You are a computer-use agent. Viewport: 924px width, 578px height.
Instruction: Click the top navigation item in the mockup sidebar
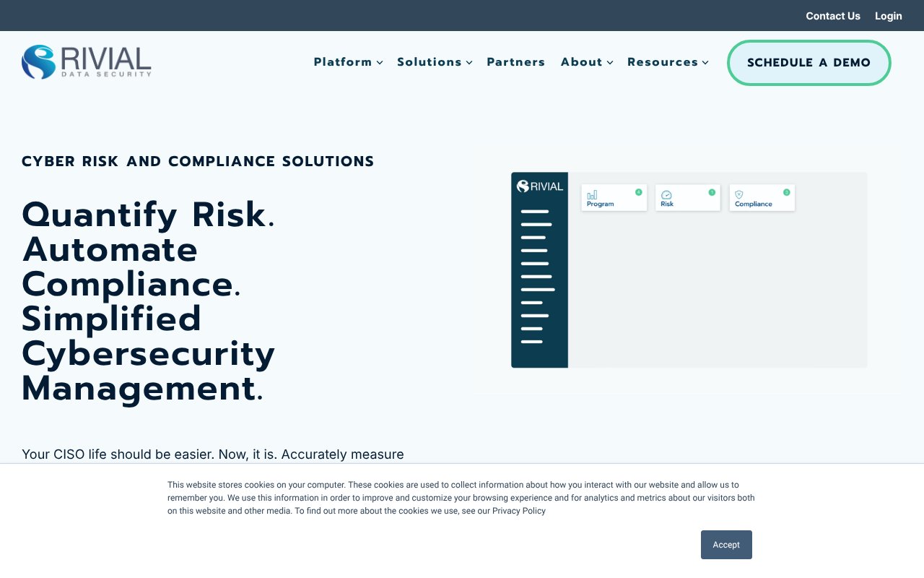[x=534, y=211]
